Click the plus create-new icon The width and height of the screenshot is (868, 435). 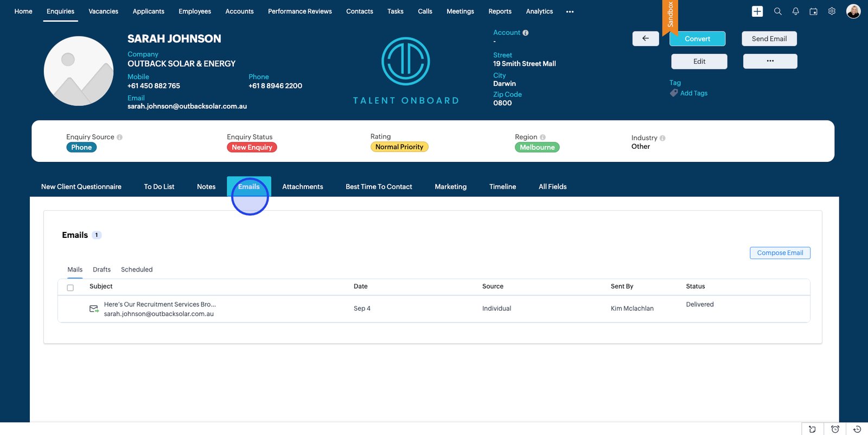point(757,11)
